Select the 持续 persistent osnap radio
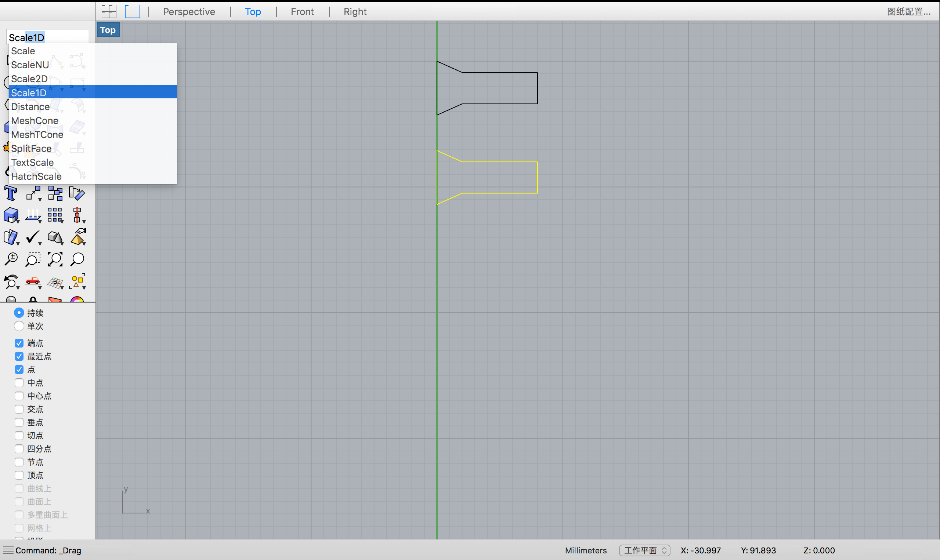This screenshot has width=940, height=560. pos(19,312)
